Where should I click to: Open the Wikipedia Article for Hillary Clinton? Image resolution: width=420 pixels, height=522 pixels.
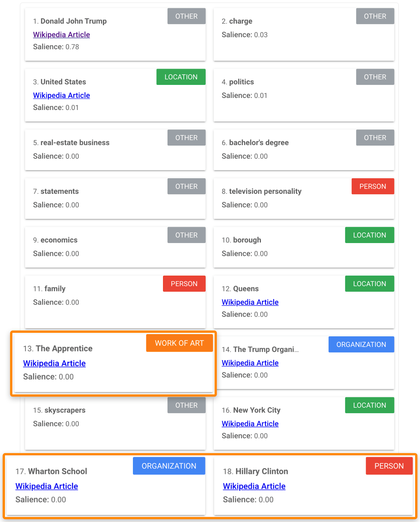[254, 486]
